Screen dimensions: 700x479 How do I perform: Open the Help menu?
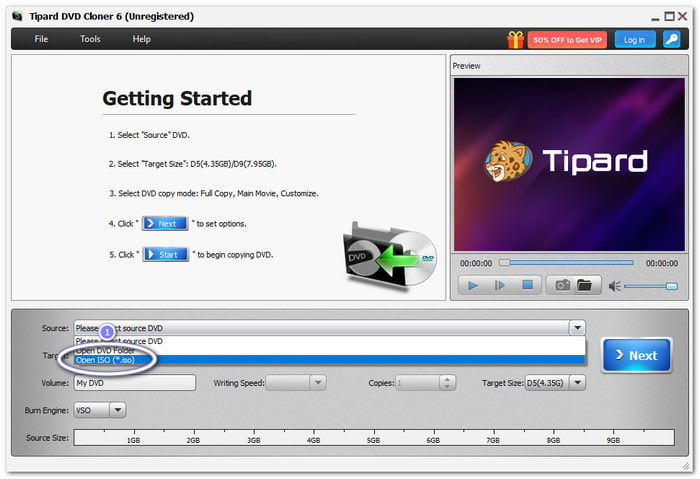pyautogui.click(x=142, y=39)
